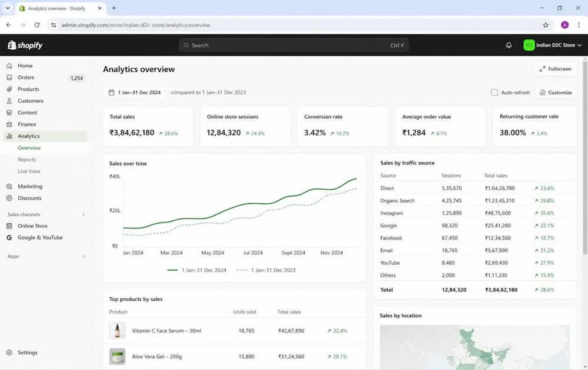The height and width of the screenshot is (370, 588).
Task: Click the search magnifier icon
Action: [x=186, y=45]
